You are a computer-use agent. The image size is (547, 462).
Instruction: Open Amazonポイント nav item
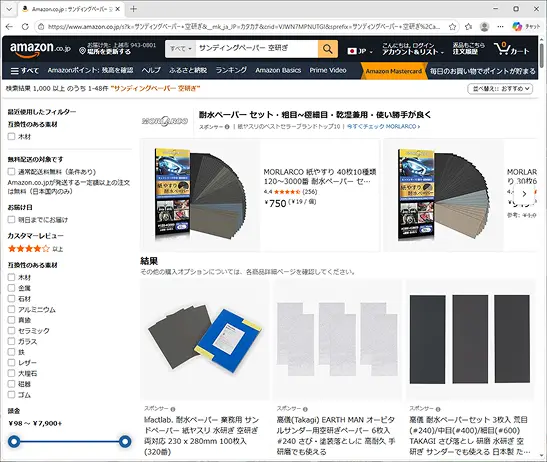(90, 70)
